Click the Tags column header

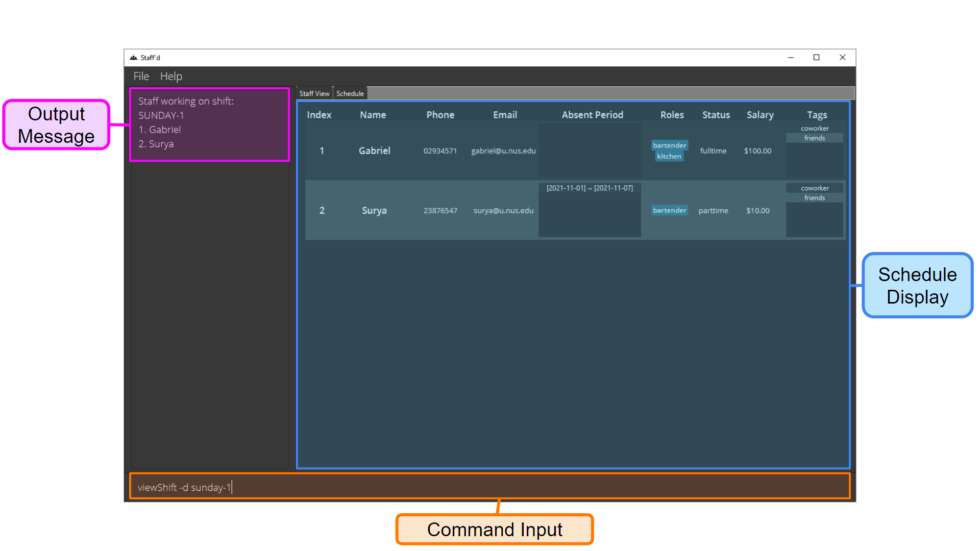click(x=817, y=115)
